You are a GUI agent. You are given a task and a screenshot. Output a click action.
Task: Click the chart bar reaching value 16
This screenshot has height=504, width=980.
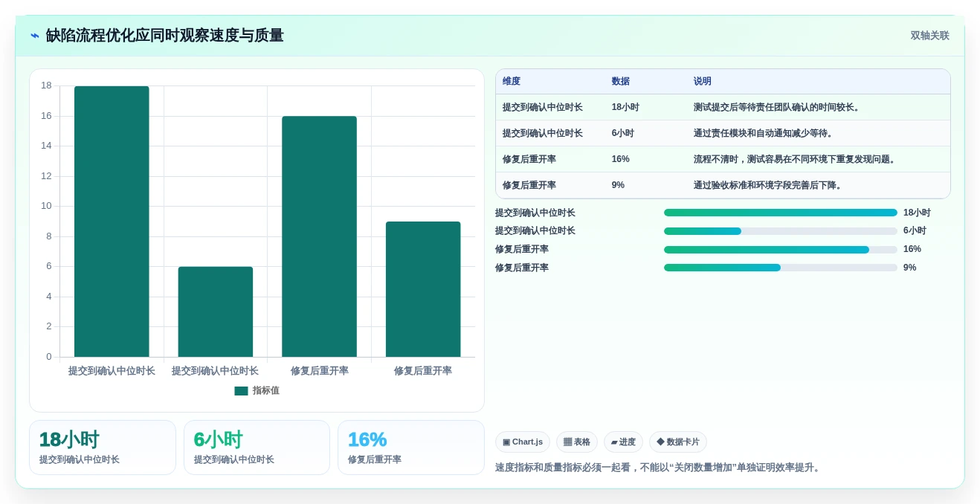(319, 236)
